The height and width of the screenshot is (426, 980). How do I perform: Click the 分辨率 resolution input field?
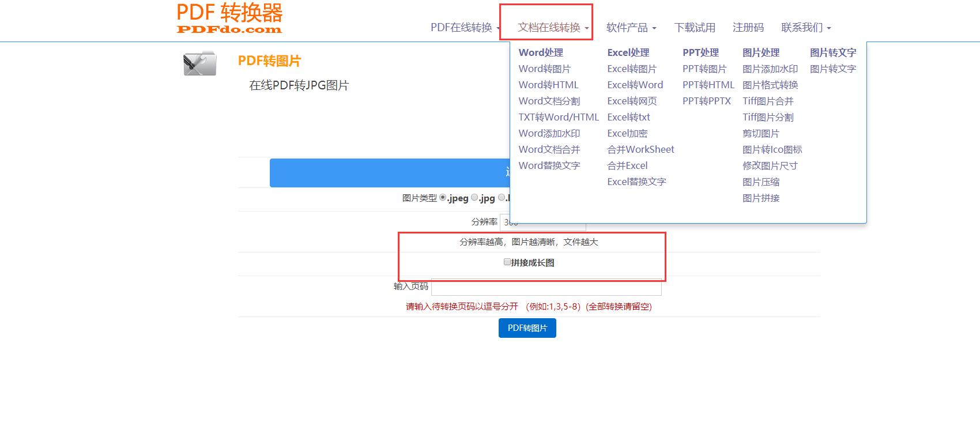click(x=542, y=222)
